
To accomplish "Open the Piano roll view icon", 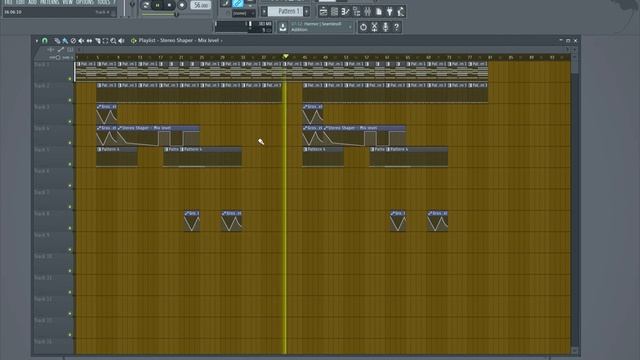I will pos(345,12).
